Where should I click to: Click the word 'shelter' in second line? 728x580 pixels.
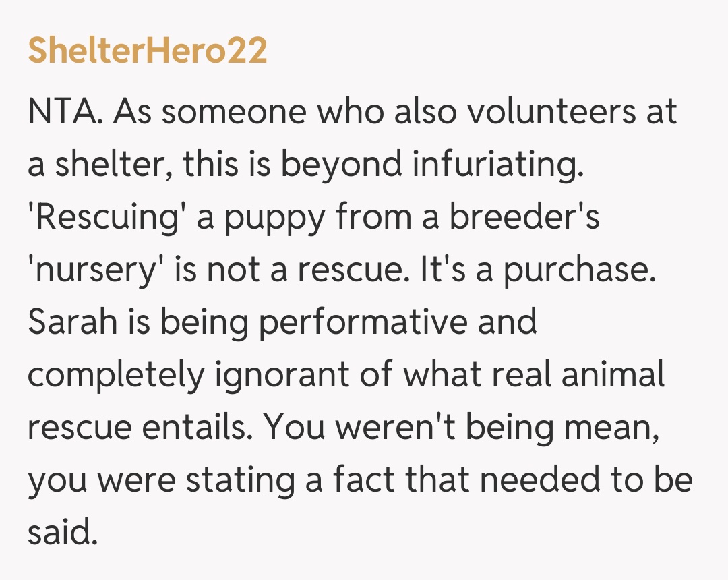105,165
